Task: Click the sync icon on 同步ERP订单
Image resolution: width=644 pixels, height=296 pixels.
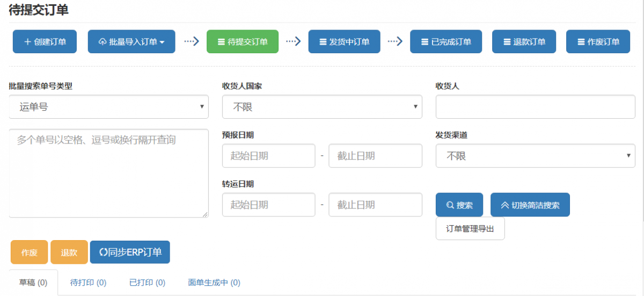Action: (103, 252)
